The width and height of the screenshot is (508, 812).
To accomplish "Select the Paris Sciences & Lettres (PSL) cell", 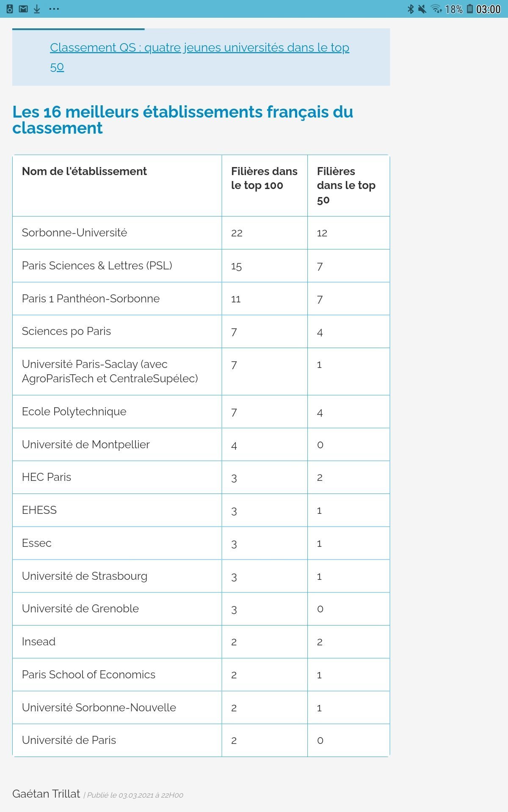I will [97, 266].
